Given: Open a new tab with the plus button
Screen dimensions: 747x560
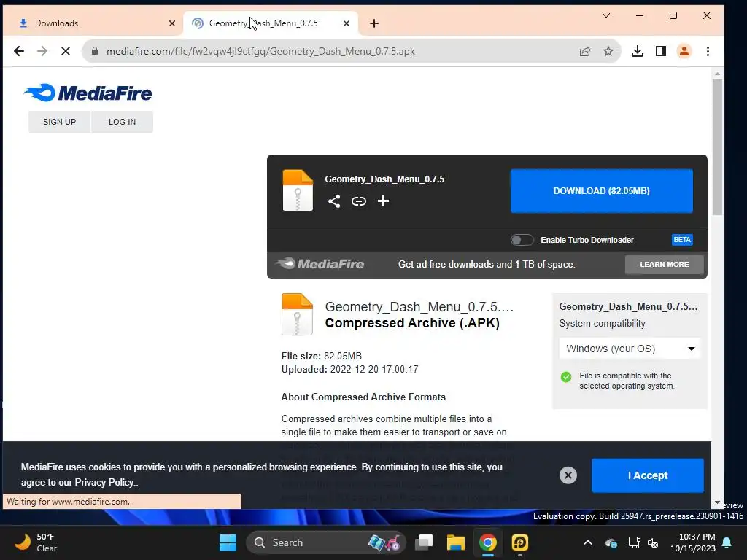Looking at the screenshot, I should [x=374, y=23].
